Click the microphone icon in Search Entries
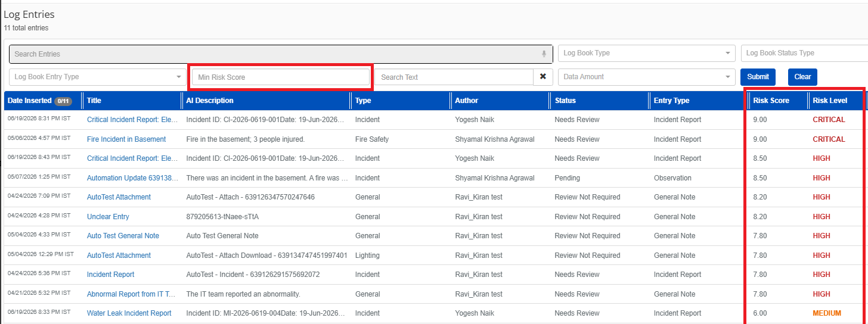Image resolution: width=868 pixels, height=324 pixels. pyautogui.click(x=544, y=54)
